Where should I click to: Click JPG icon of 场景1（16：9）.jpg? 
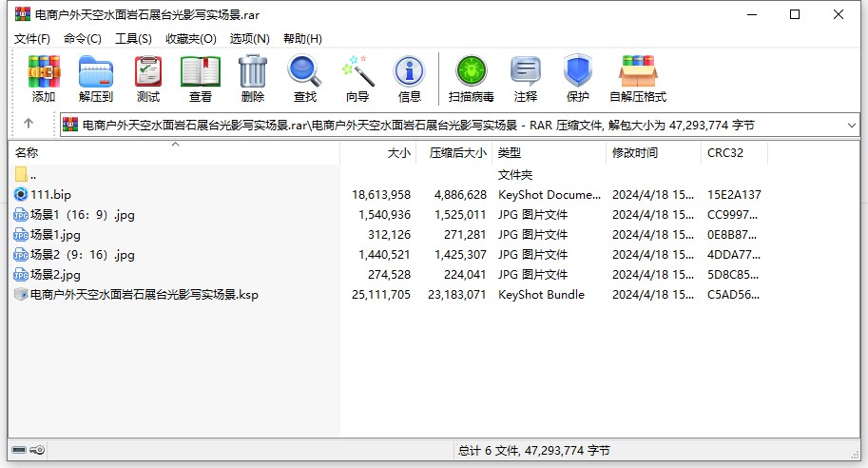21,215
